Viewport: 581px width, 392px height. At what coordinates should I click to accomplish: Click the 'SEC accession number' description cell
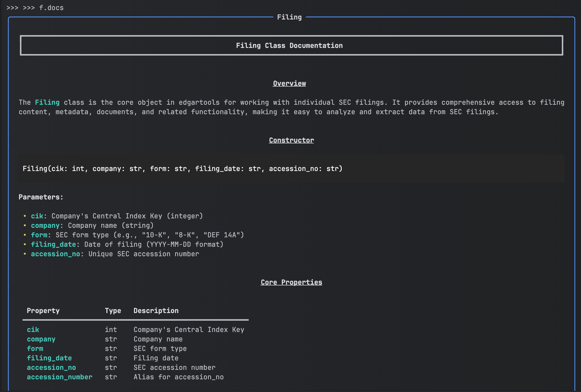coord(175,367)
